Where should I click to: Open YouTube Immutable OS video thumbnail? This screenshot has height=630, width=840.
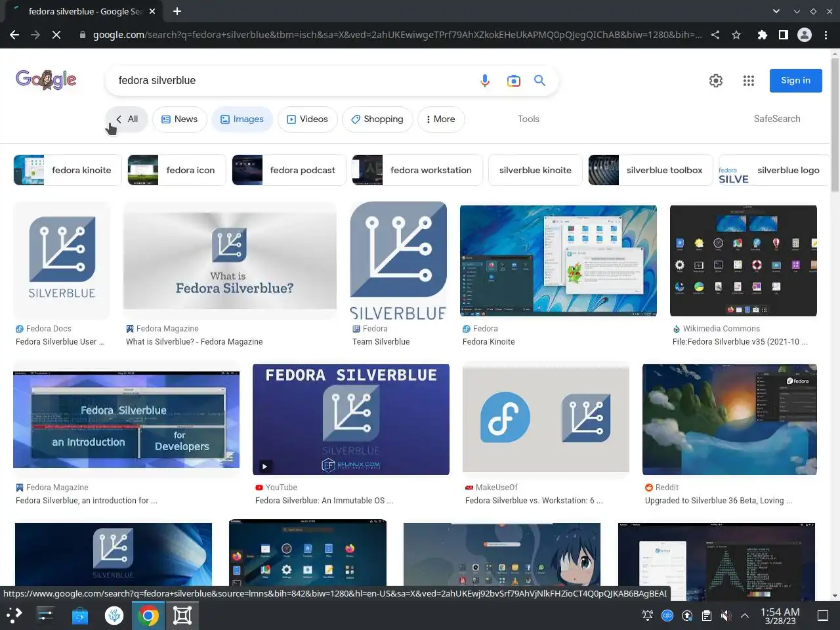351,419
